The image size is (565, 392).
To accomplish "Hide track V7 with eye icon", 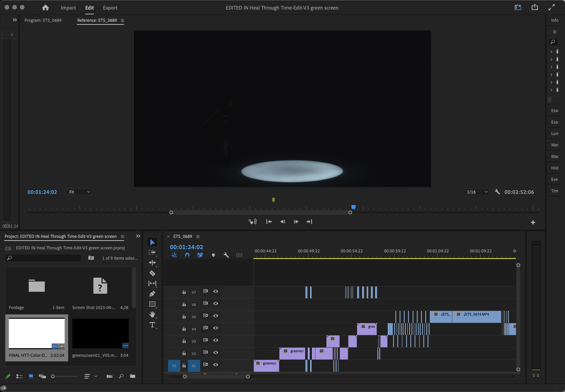I will [216, 291].
